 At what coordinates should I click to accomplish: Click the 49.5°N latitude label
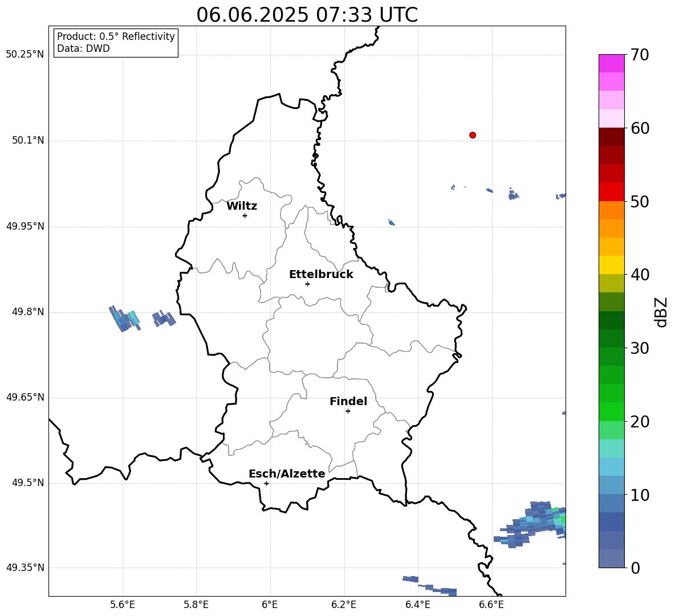click(x=28, y=483)
